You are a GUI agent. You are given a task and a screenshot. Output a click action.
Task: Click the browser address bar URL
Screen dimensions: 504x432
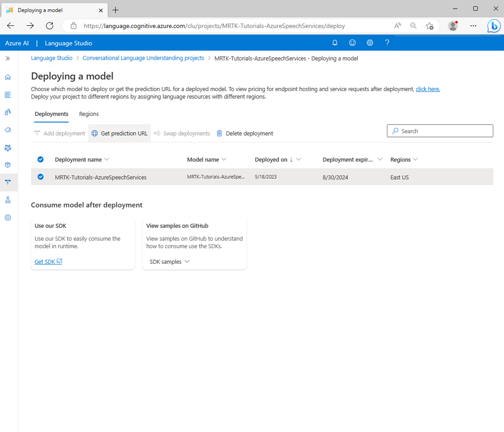tap(214, 26)
